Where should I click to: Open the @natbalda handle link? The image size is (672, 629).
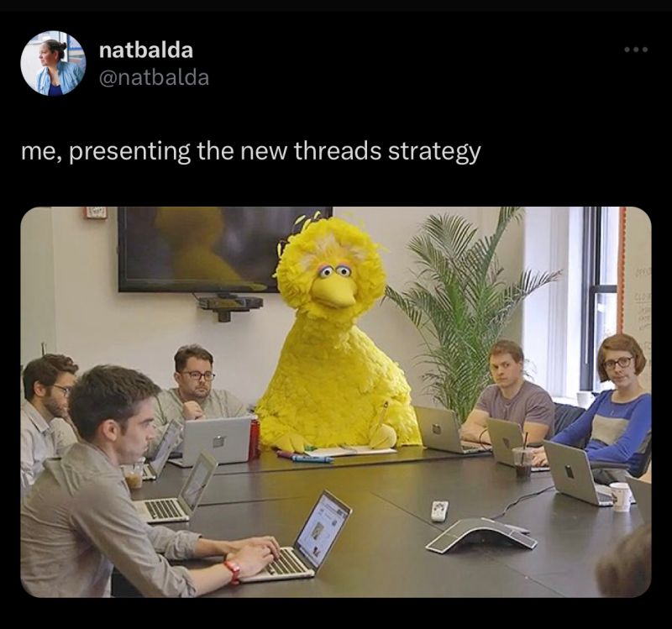click(x=154, y=77)
